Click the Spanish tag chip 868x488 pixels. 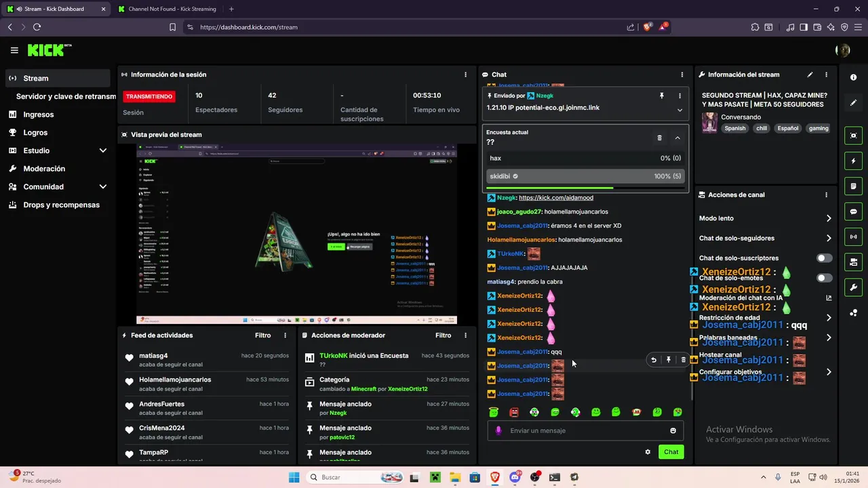pyautogui.click(x=734, y=128)
